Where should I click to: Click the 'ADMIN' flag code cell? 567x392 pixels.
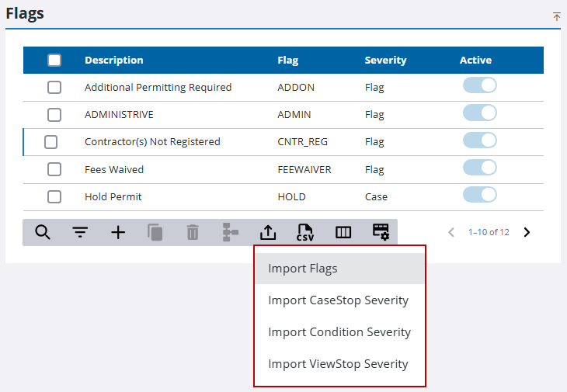tap(294, 115)
